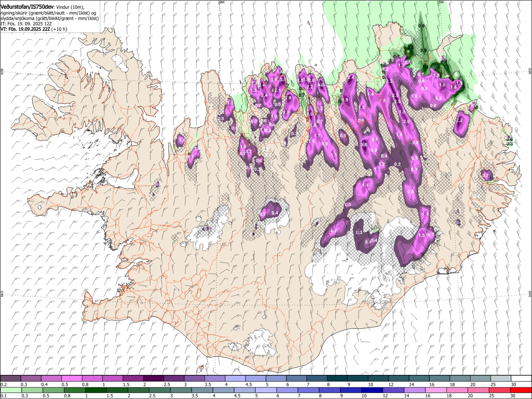
Task: Select the white 30 swatch in top legend row
Action: pos(521,379)
